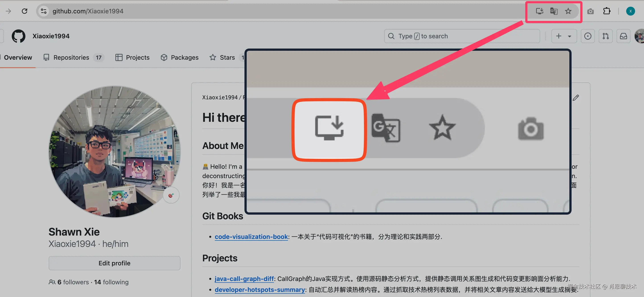Open the Chrome profile avatar menu

[x=630, y=11]
